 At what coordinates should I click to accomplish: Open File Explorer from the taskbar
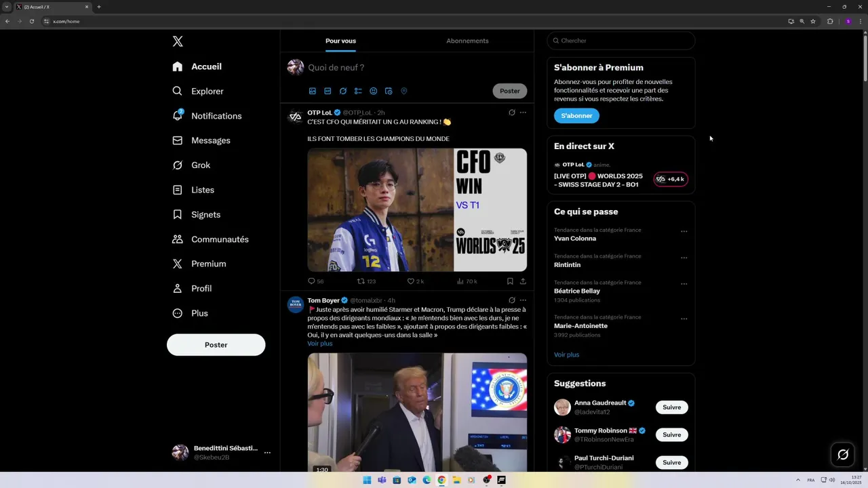pos(456,480)
